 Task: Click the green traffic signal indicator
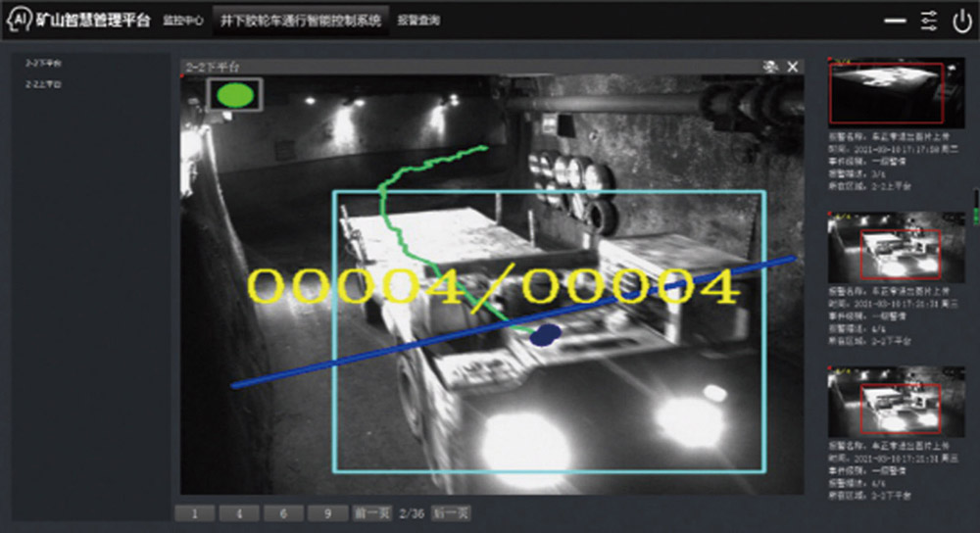click(234, 95)
